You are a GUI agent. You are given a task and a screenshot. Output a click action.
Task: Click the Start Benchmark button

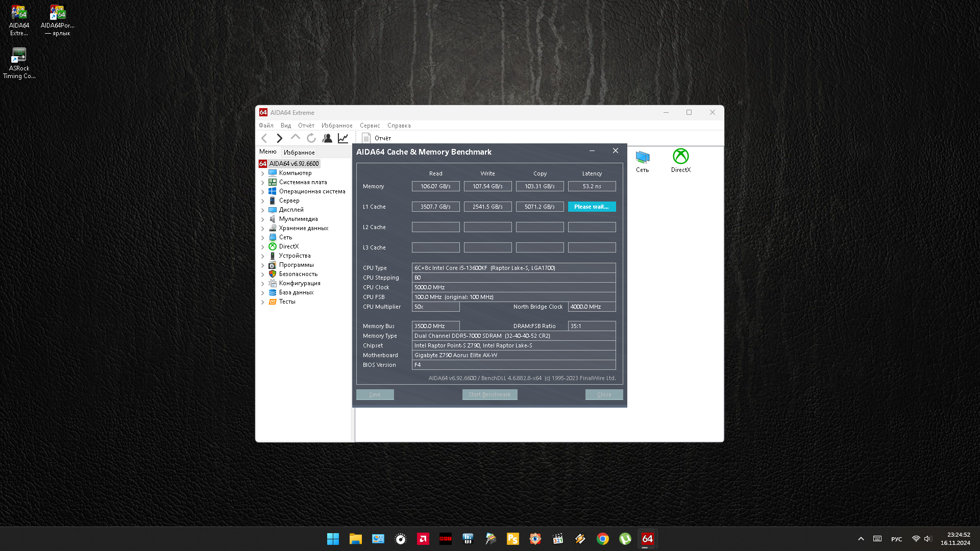[489, 394]
